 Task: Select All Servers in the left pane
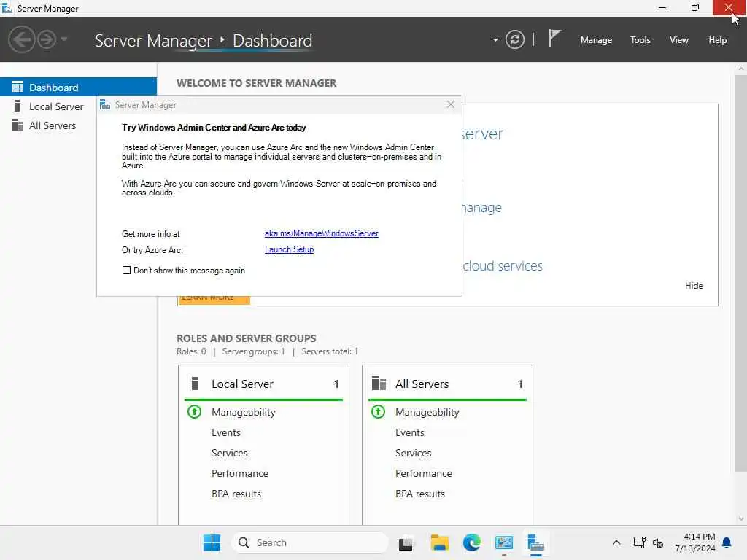(x=53, y=125)
